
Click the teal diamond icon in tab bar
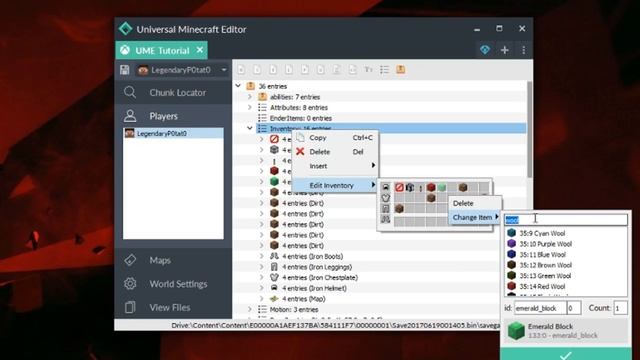coord(485,50)
